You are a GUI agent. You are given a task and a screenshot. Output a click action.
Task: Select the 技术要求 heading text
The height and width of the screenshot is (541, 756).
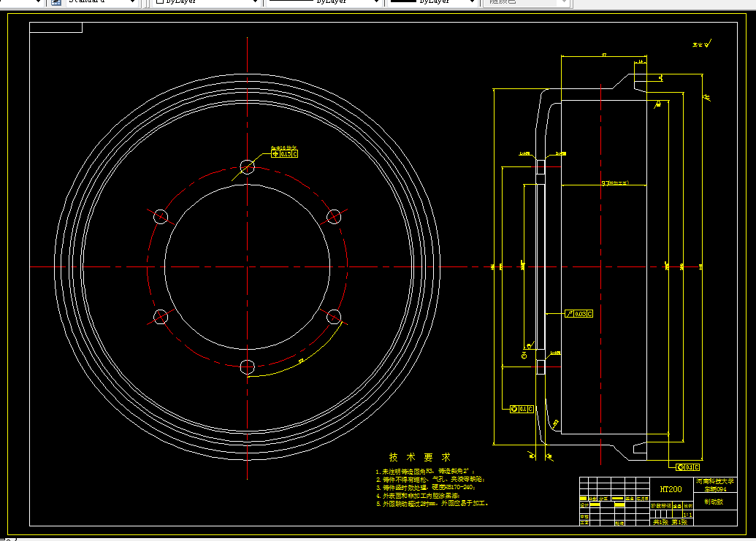click(x=419, y=457)
